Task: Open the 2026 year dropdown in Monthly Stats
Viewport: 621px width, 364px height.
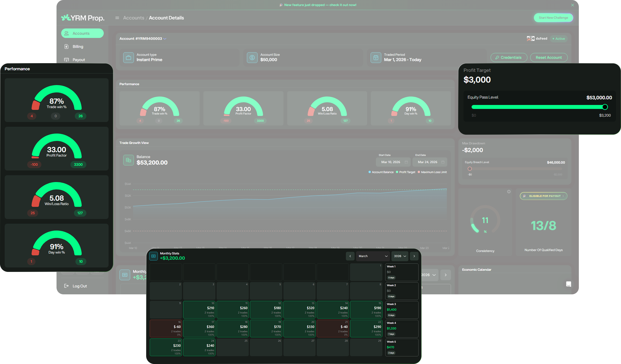Action: click(x=400, y=256)
